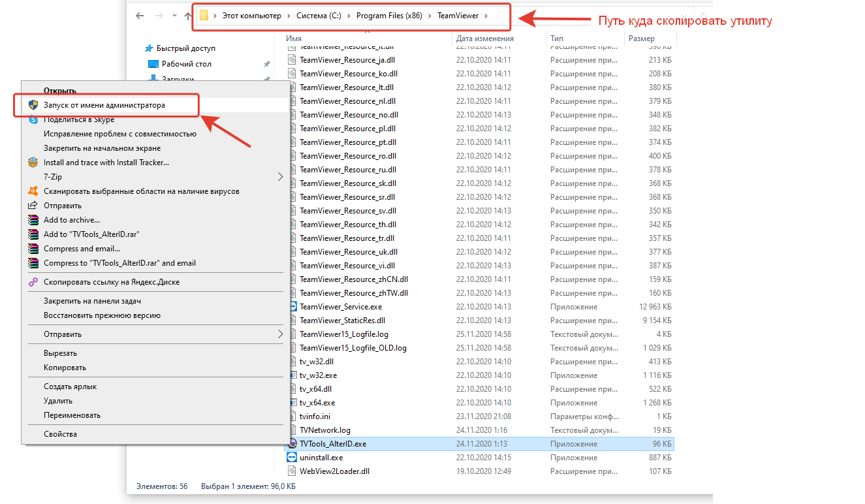The image size is (865, 504).
Task: Select Закрепить на панели задач
Action: [x=92, y=301]
